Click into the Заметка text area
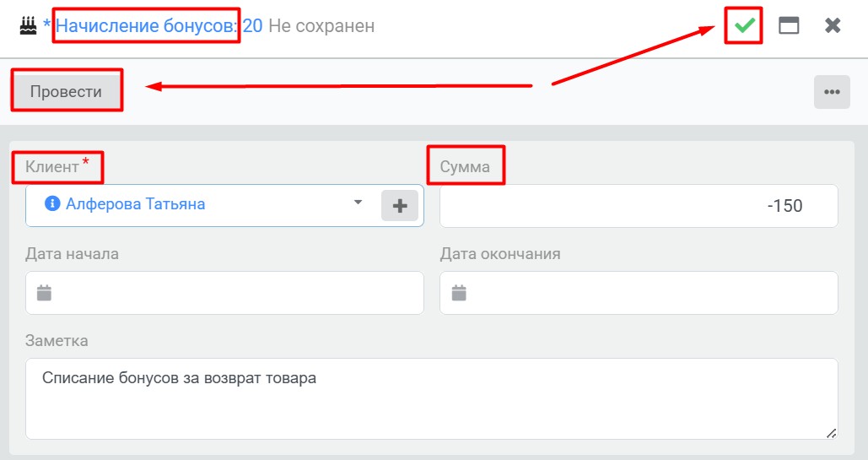868x460 pixels. pos(432,399)
